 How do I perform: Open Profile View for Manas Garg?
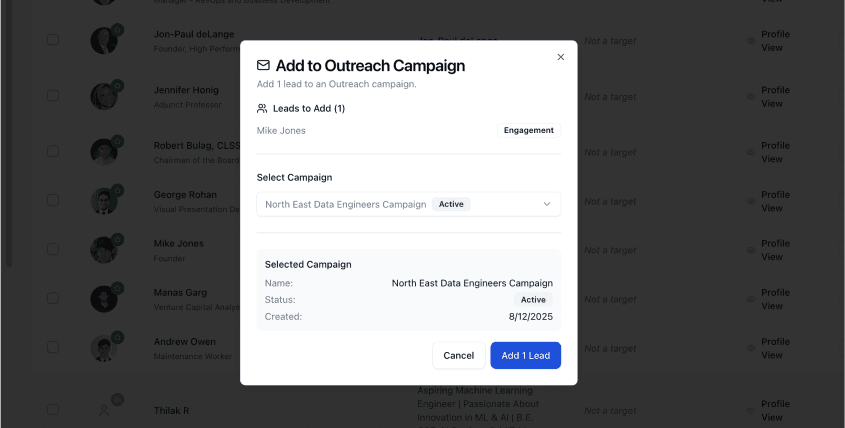click(x=774, y=298)
